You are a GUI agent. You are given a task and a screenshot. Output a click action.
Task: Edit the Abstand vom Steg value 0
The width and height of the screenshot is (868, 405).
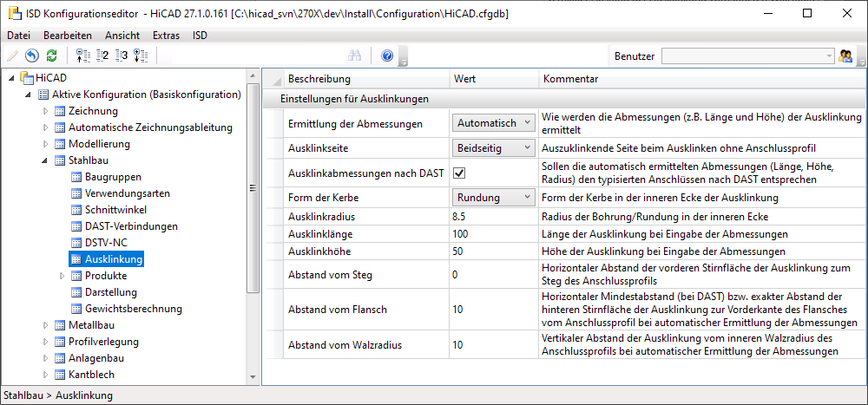[x=494, y=274]
